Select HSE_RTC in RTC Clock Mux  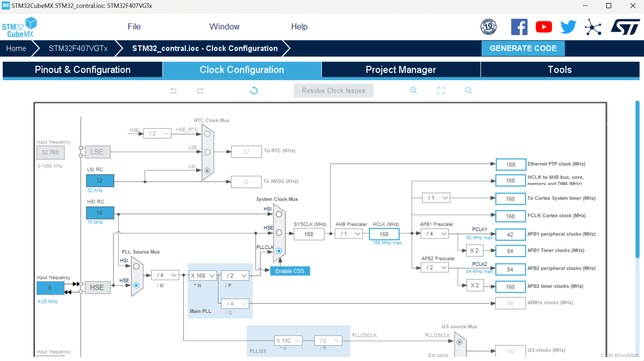pos(207,134)
